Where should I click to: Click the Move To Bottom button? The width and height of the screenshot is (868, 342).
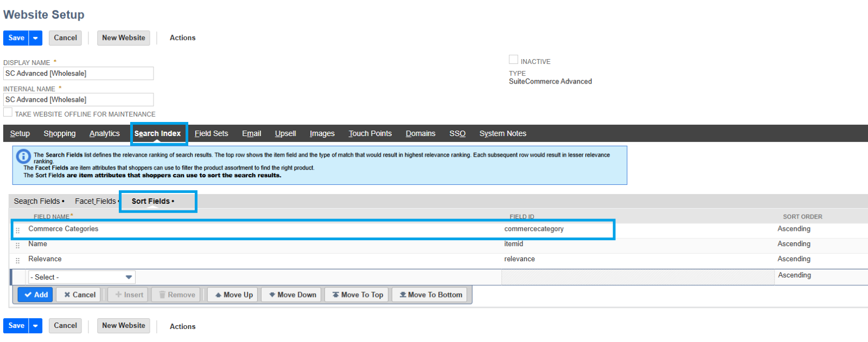pos(431,295)
